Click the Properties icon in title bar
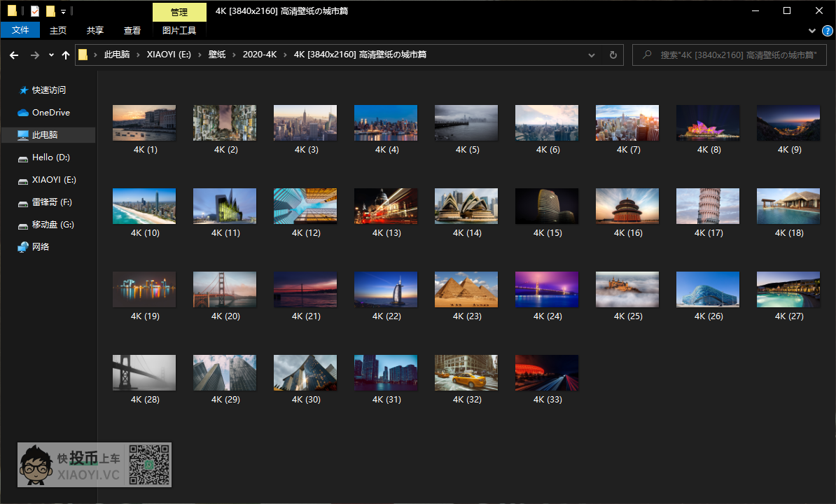Viewport: 836px width, 504px height. [x=35, y=11]
